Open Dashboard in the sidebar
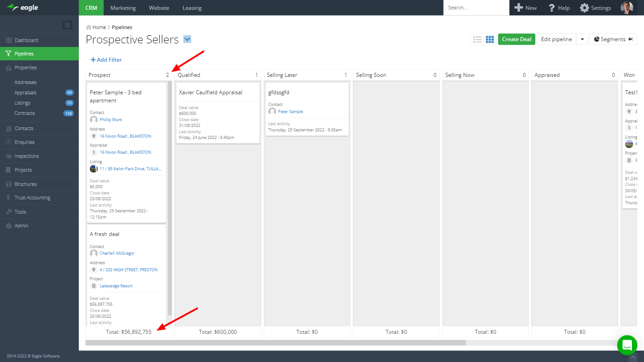Image resolution: width=644 pixels, height=362 pixels. coord(26,40)
